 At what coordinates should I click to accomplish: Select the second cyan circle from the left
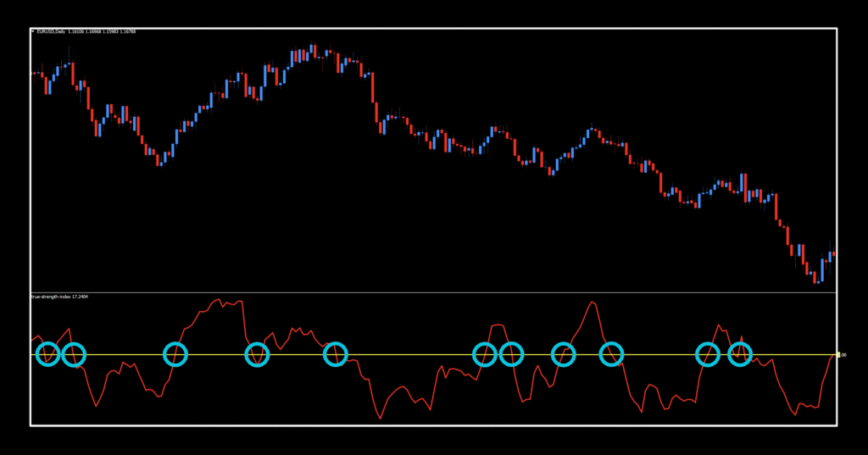click(74, 354)
